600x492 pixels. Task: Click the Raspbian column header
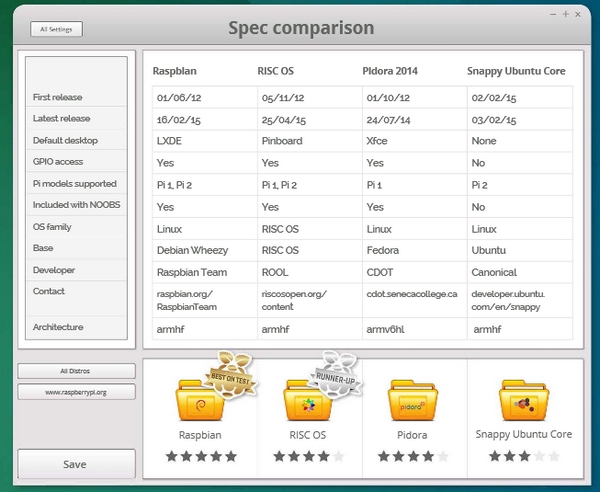click(174, 71)
